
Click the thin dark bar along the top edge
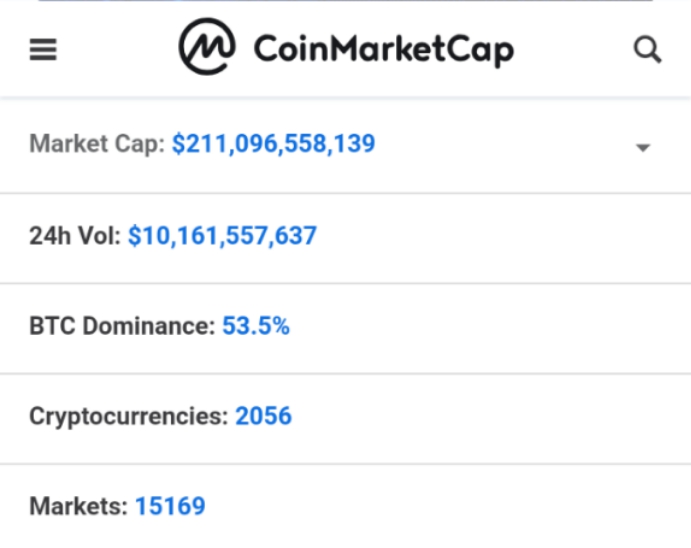click(x=346, y=1)
